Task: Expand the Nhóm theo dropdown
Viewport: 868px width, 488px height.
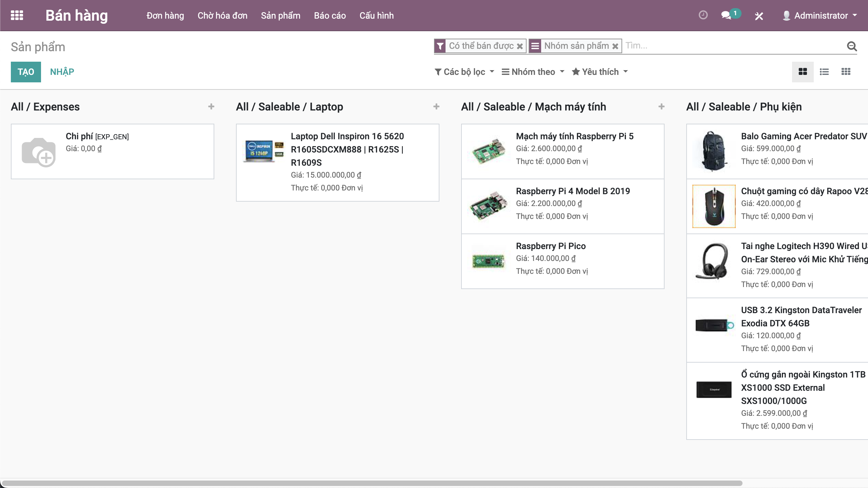Action: pyautogui.click(x=533, y=72)
